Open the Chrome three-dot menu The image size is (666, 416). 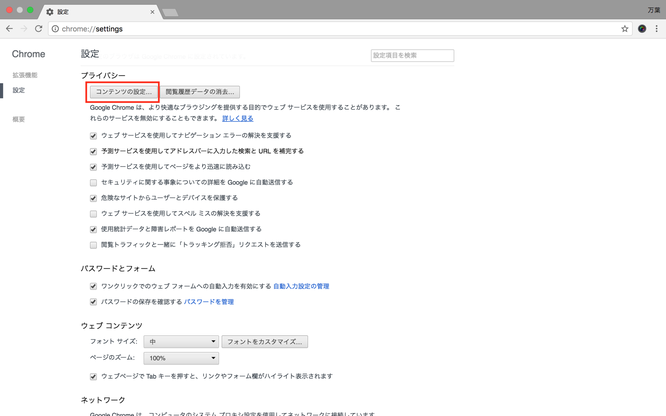pyautogui.click(x=657, y=29)
